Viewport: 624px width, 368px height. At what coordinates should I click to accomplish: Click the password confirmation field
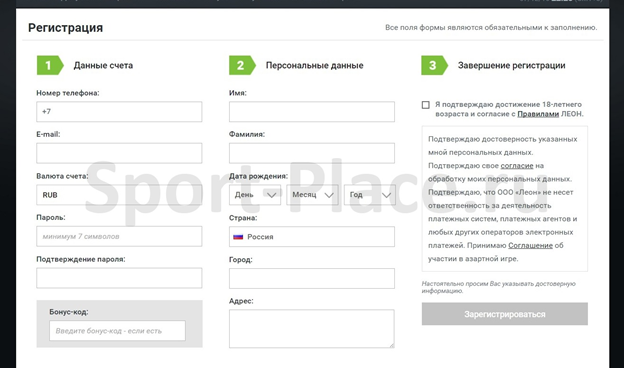click(119, 278)
